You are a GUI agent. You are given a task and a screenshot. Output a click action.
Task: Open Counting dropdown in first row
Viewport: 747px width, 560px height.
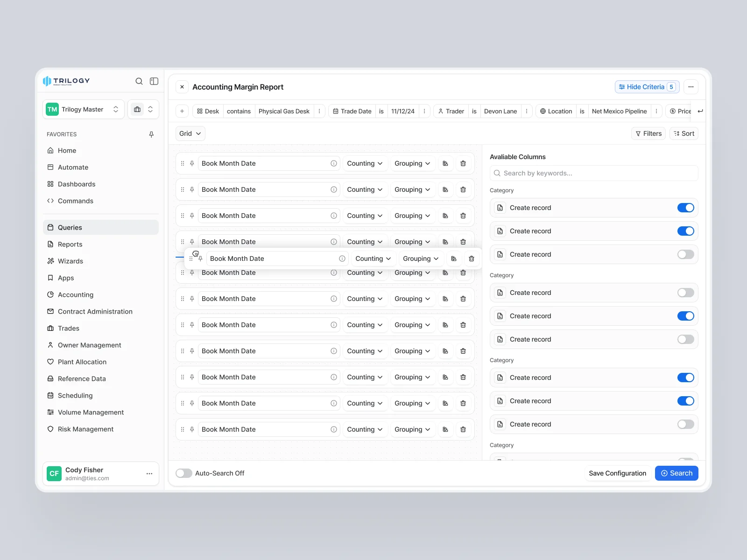[365, 163]
